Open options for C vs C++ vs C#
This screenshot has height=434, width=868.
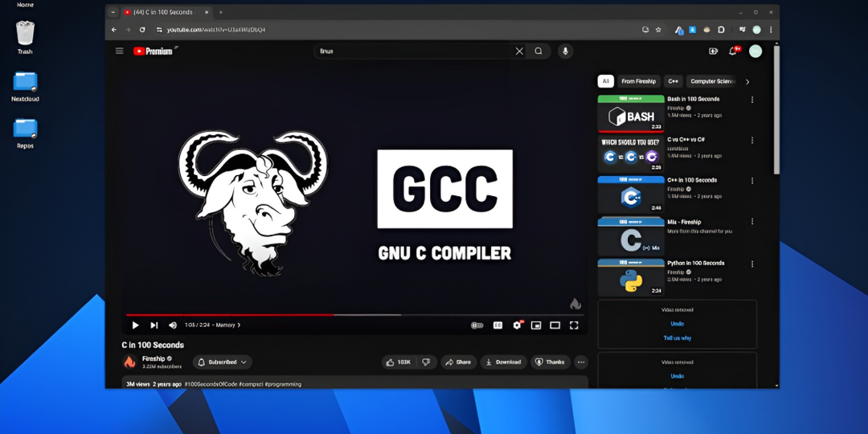tap(751, 140)
